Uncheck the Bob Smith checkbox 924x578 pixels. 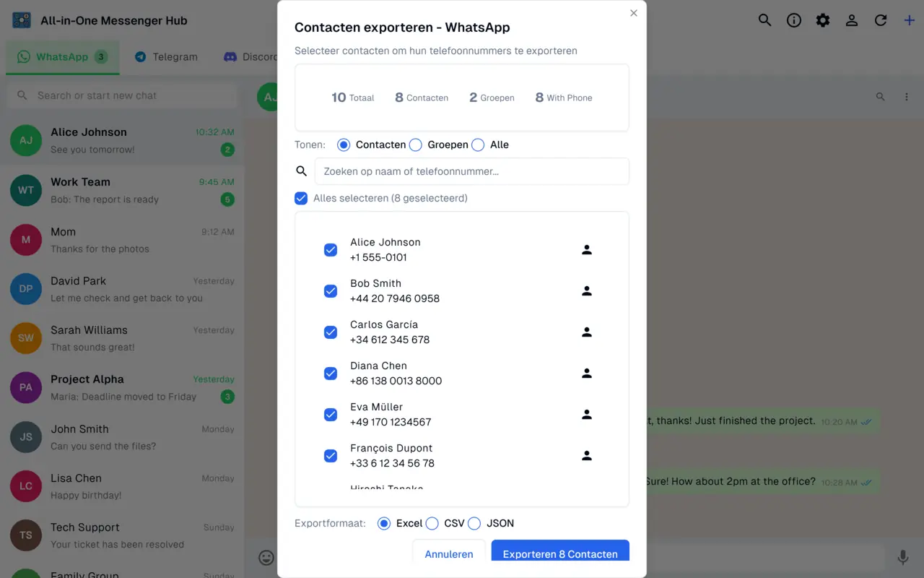pyautogui.click(x=331, y=291)
